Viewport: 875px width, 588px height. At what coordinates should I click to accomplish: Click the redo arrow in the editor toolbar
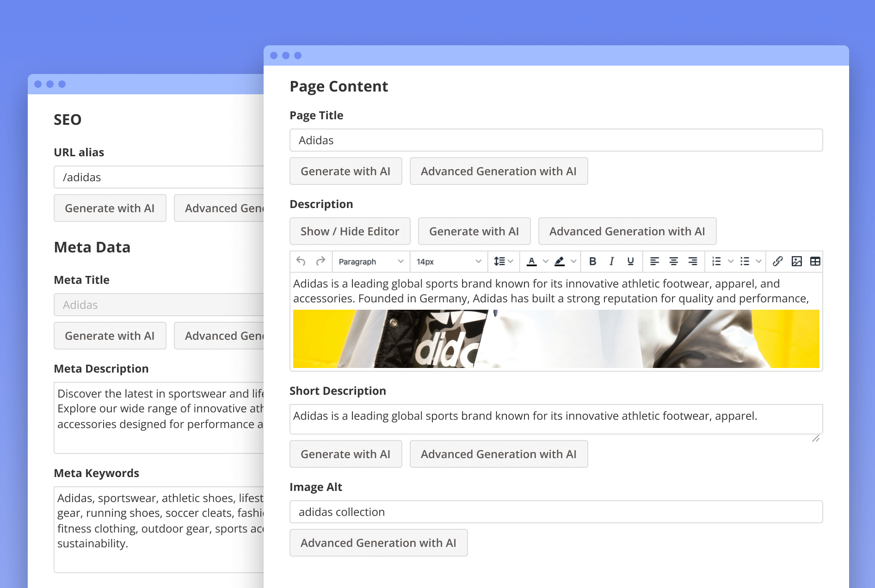coord(320,262)
